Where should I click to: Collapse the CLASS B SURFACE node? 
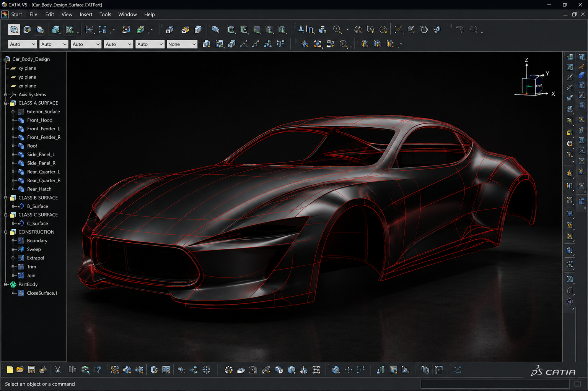(x=6, y=198)
